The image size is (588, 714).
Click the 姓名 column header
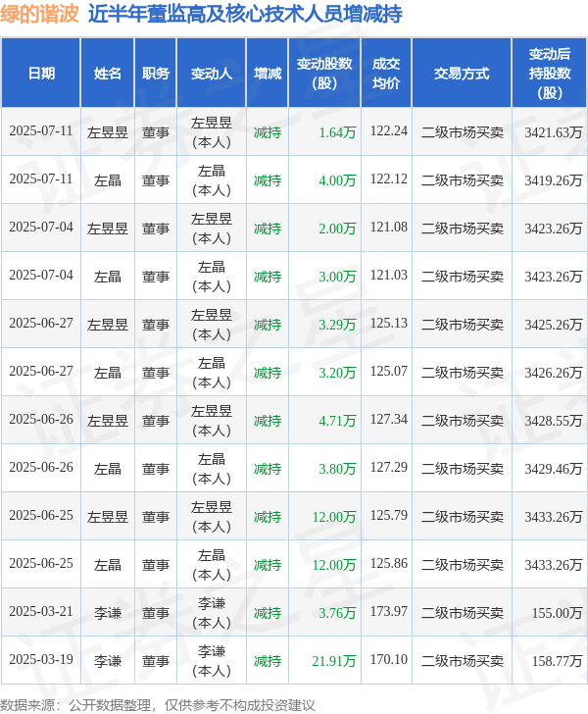tap(108, 74)
